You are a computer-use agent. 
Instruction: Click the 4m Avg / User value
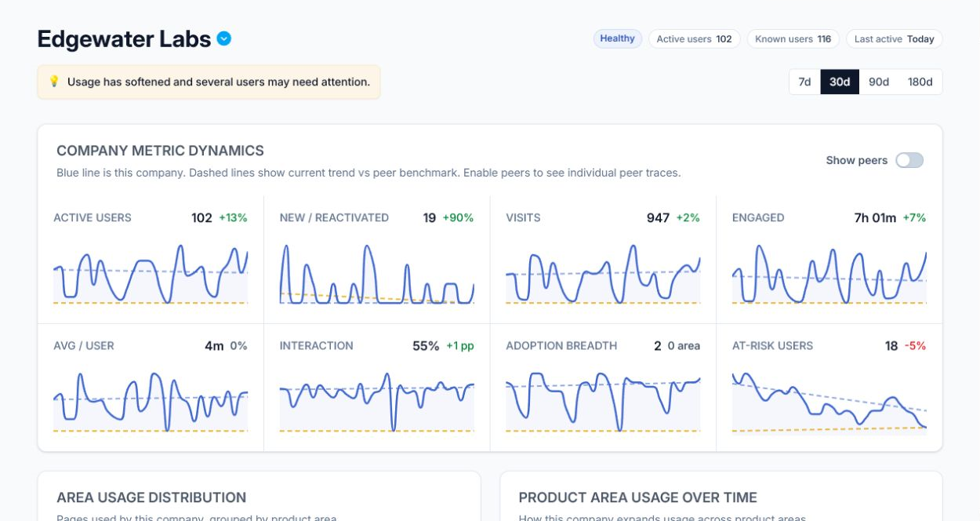tap(214, 345)
